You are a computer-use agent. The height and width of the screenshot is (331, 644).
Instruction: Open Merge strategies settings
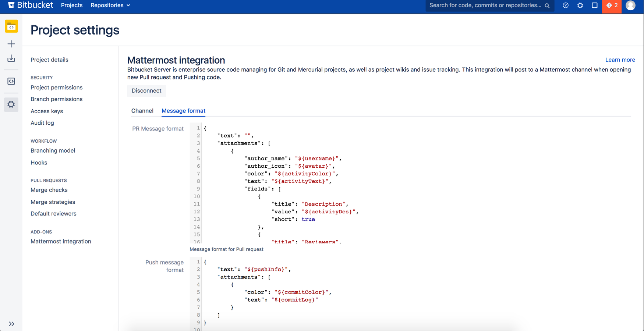[53, 202]
